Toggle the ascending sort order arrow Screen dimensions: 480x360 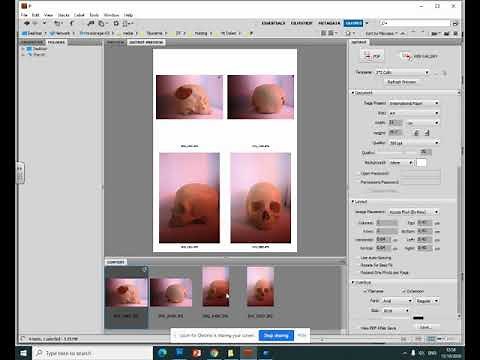click(x=403, y=33)
